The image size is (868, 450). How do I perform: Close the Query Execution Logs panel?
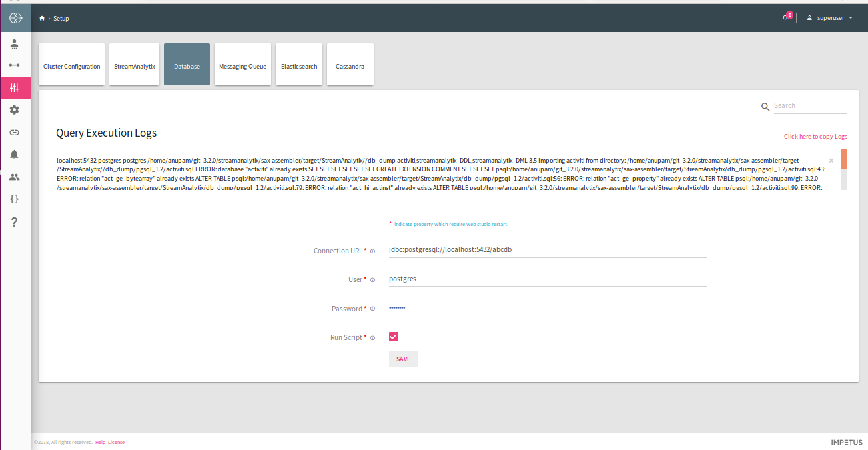click(831, 161)
